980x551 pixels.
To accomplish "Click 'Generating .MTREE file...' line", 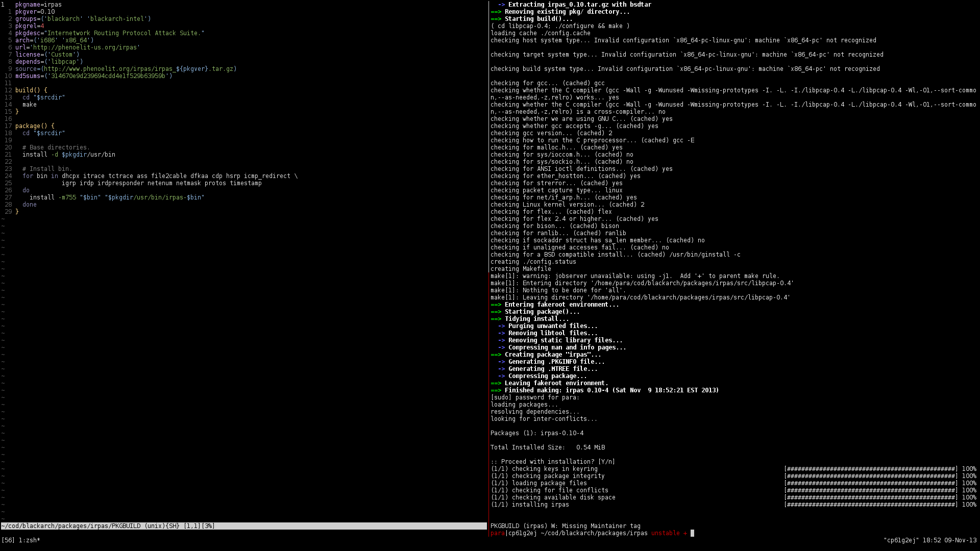I will (548, 369).
